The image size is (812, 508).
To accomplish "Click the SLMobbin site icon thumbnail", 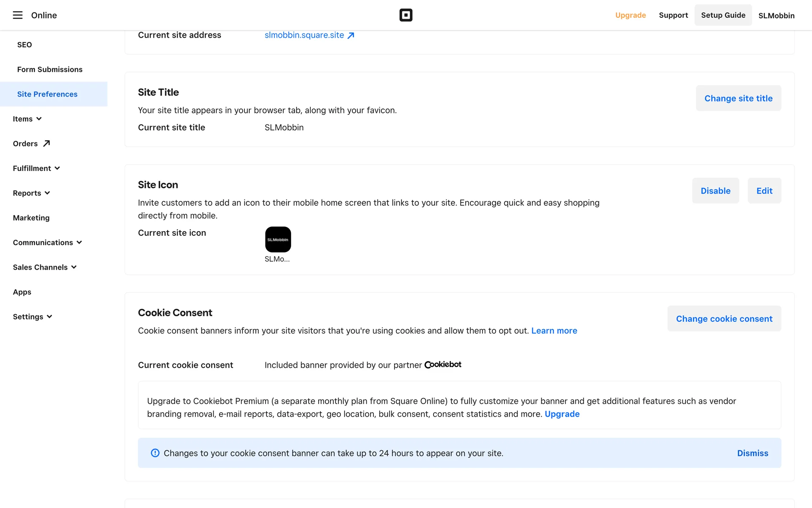I will (x=278, y=240).
